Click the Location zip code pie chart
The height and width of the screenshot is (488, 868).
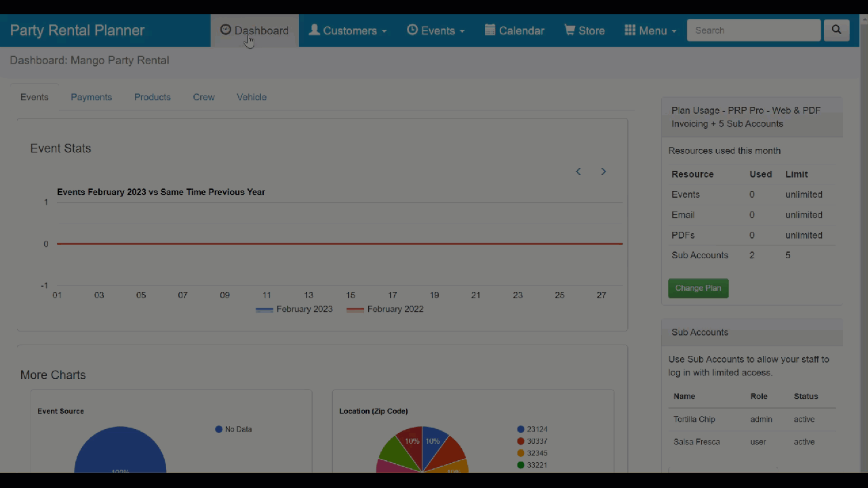(x=422, y=450)
